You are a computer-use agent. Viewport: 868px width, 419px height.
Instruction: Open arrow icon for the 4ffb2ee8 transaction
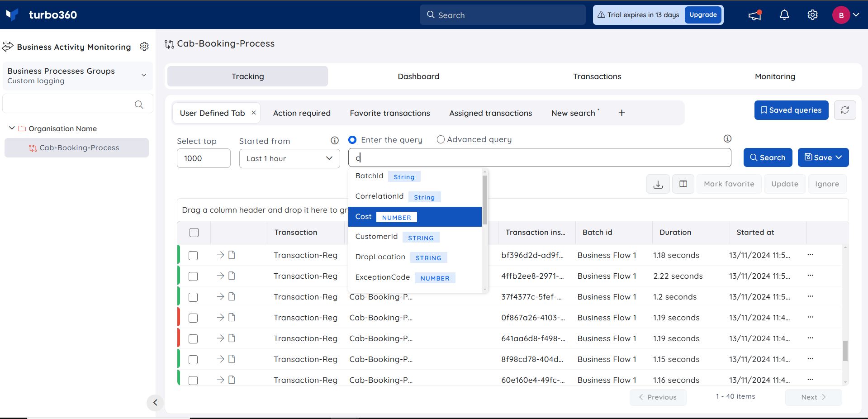tap(220, 276)
